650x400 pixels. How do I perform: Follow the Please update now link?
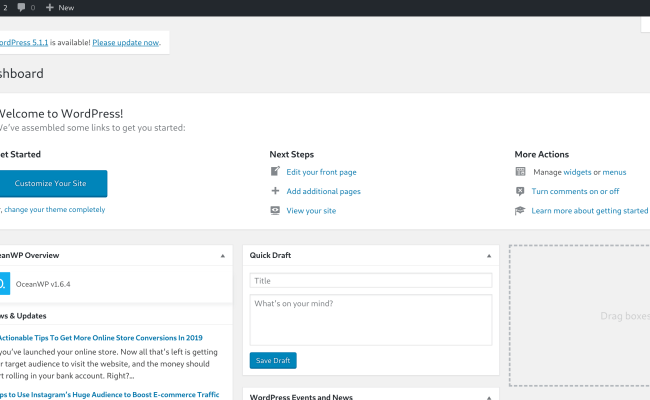pyautogui.click(x=125, y=43)
